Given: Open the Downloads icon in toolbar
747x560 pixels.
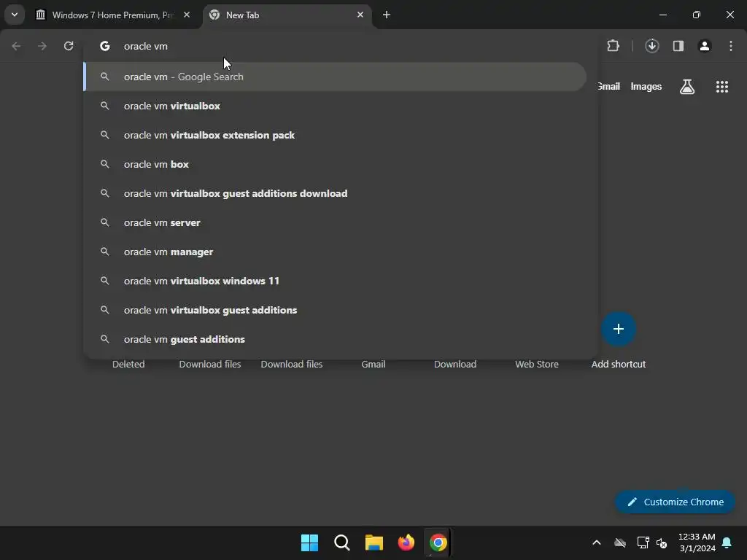Looking at the screenshot, I should pos(651,46).
